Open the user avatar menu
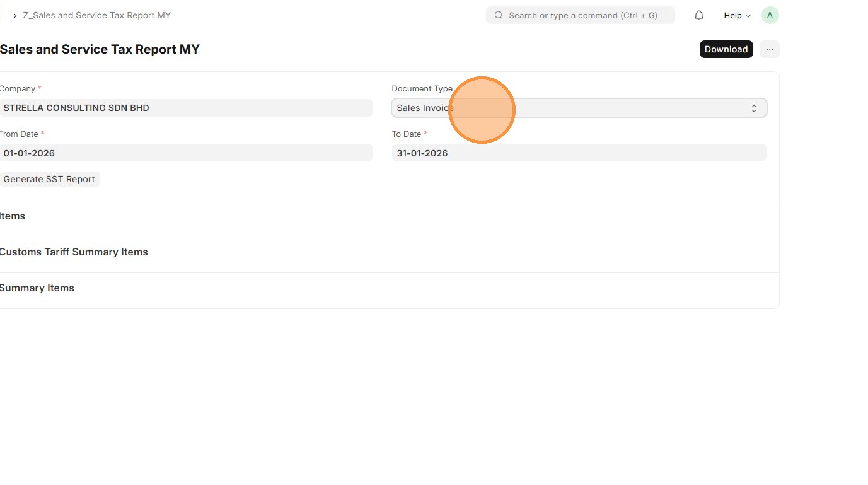This screenshot has width=868, height=485. pyautogui.click(x=770, y=15)
